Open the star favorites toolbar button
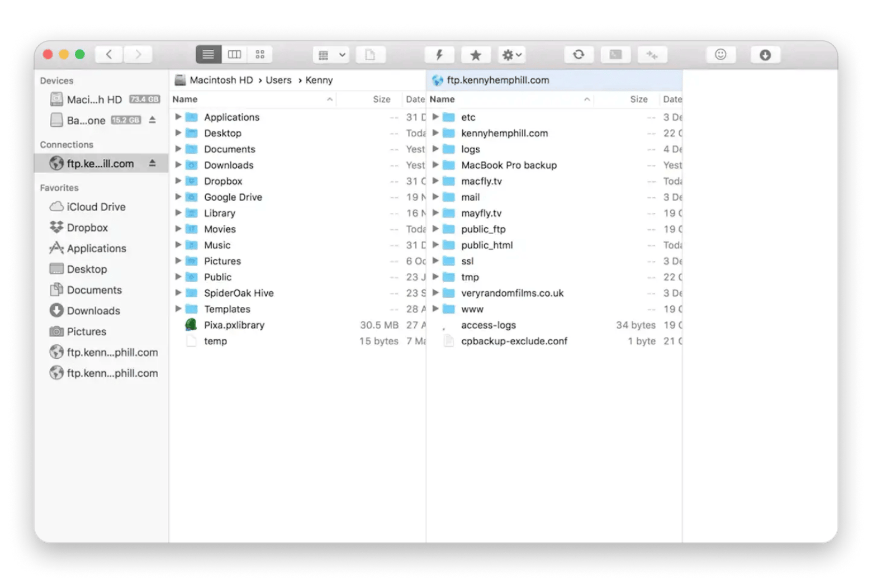This screenshot has height=588, width=872. point(476,55)
